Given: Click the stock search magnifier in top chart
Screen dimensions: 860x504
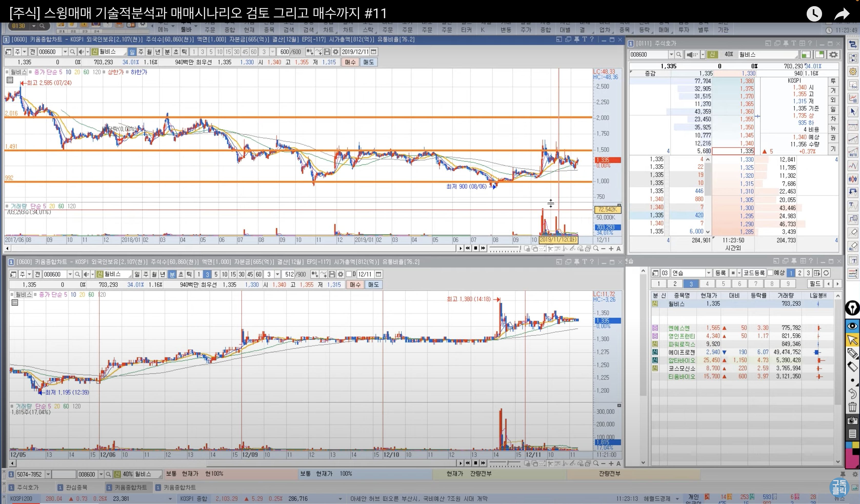Looking at the screenshot, I should [72, 52].
